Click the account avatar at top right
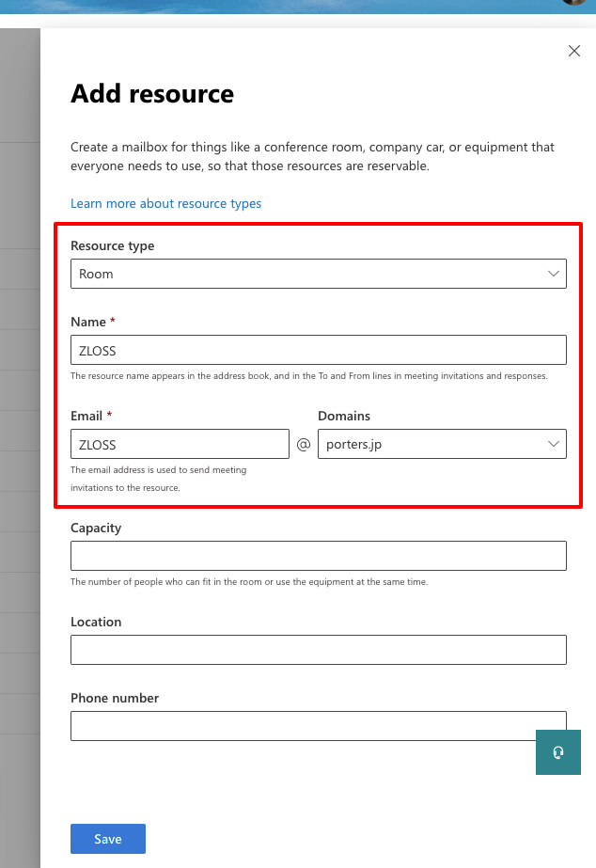 tap(575, 2)
